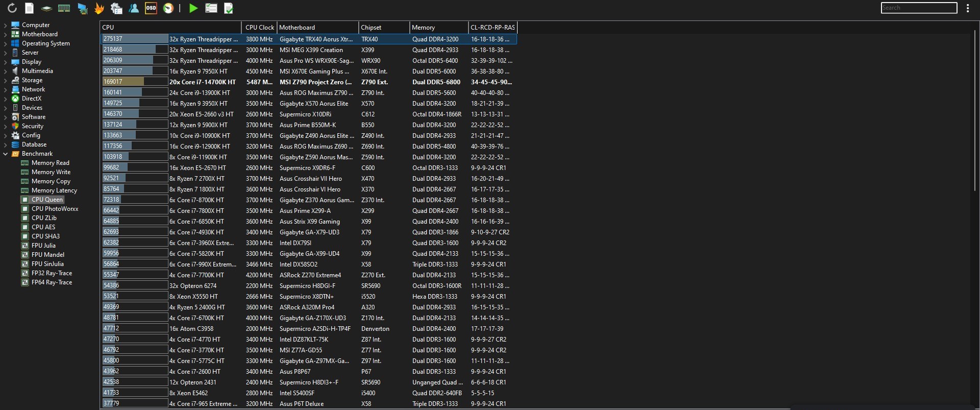Sort by the CPU Clock column header
The image size is (980, 410).
click(x=259, y=28)
